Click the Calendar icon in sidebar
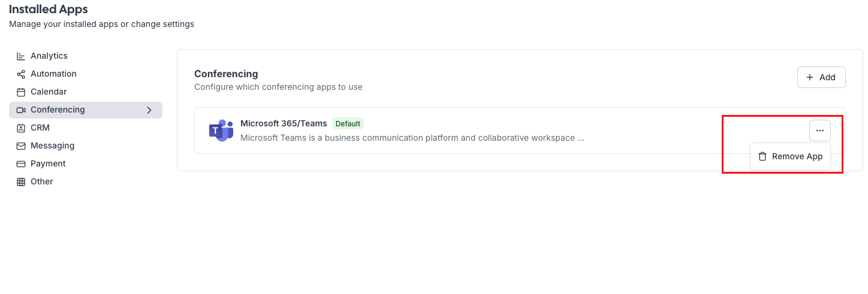This screenshot has width=868, height=294. tap(21, 92)
